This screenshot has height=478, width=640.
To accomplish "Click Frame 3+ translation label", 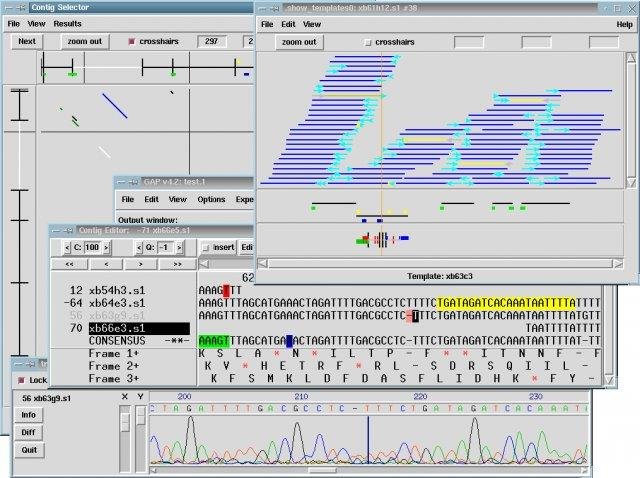I will 113,379.
